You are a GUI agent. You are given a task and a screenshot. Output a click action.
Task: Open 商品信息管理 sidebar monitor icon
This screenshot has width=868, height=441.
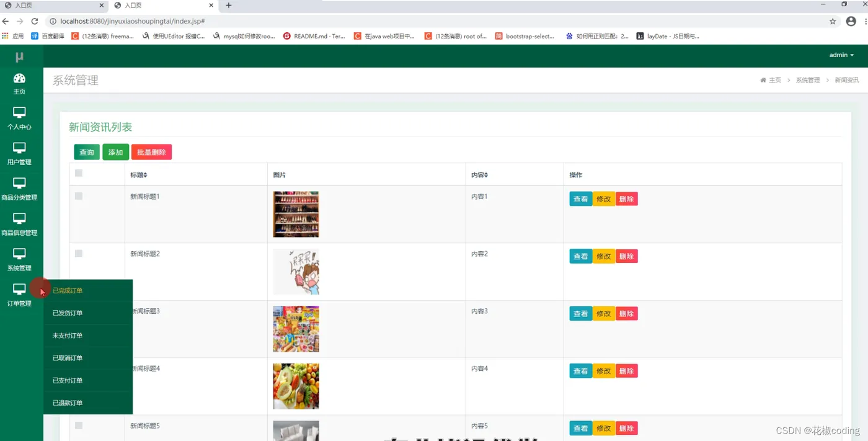click(19, 219)
